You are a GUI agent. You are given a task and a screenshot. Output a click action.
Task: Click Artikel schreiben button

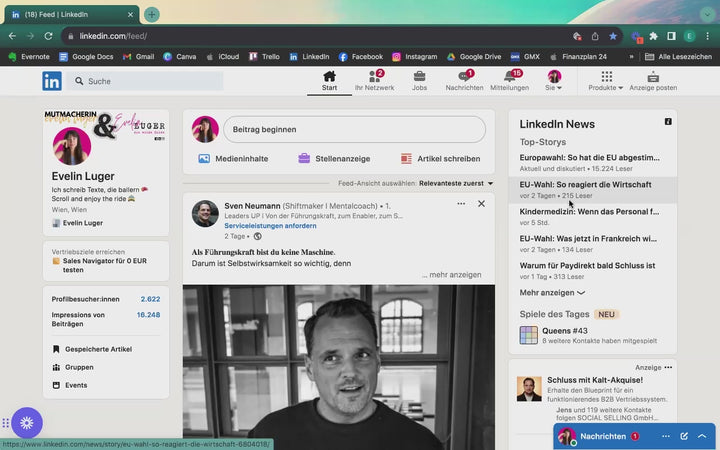click(x=440, y=158)
